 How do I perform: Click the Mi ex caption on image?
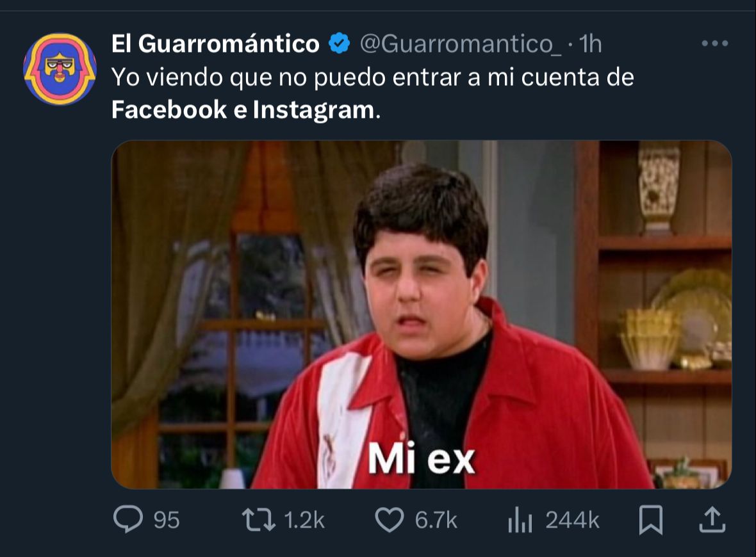click(422, 458)
